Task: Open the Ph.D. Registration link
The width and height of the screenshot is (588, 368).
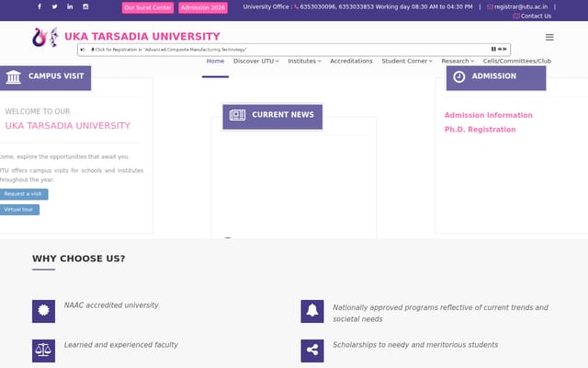Action: (480, 130)
